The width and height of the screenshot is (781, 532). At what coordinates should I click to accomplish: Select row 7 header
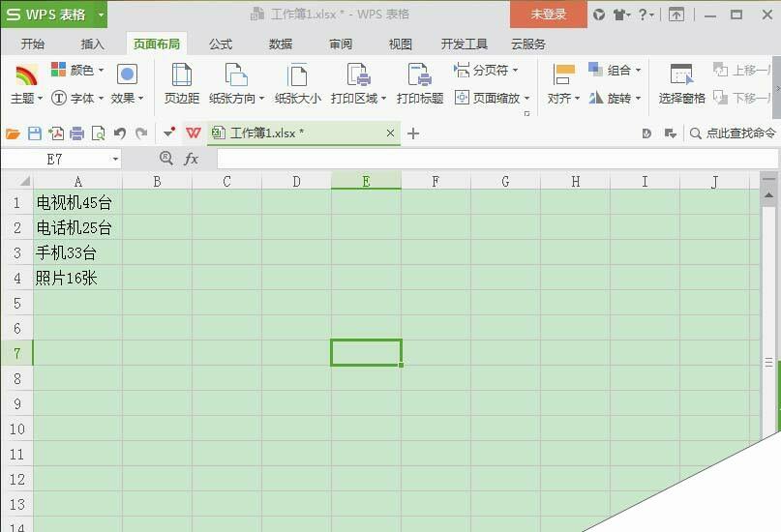coord(16,353)
